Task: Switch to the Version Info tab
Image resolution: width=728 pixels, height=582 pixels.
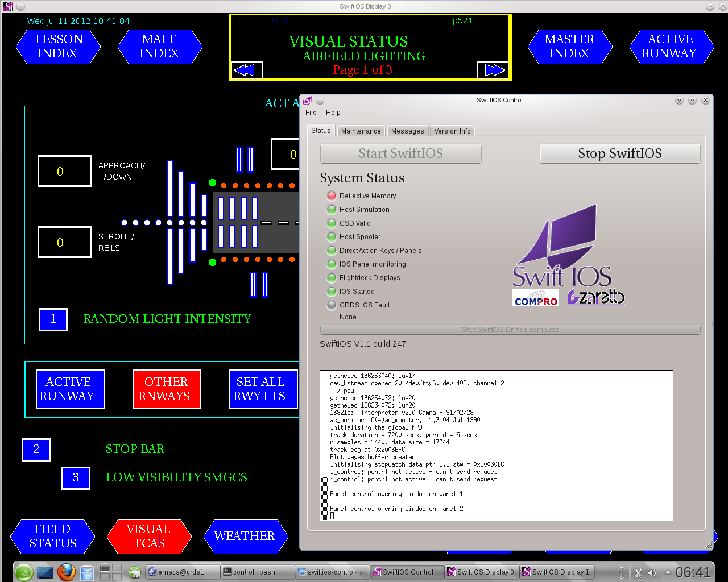Action: [x=452, y=131]
